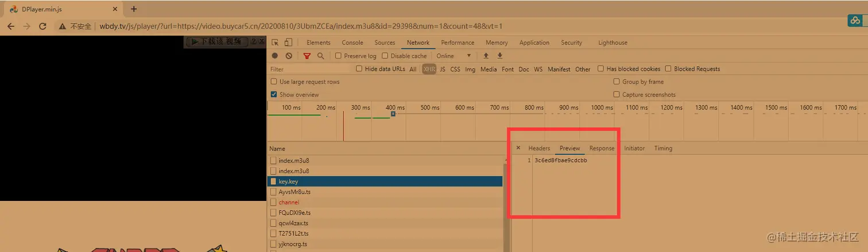Screen dimensions: 868x252
Task: Stop recording network log
Action: tap(275, 56)
